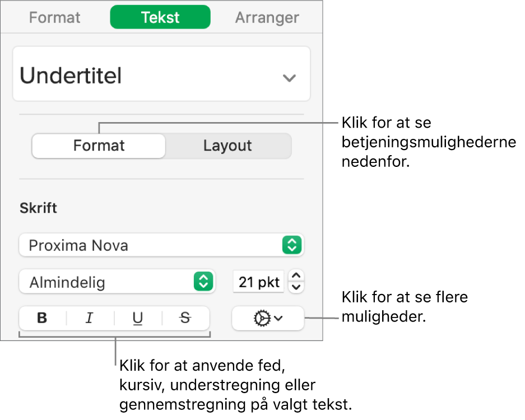Select the green Tekst tab
Screen dimensions: 525x420
click(x=160, y=17)
